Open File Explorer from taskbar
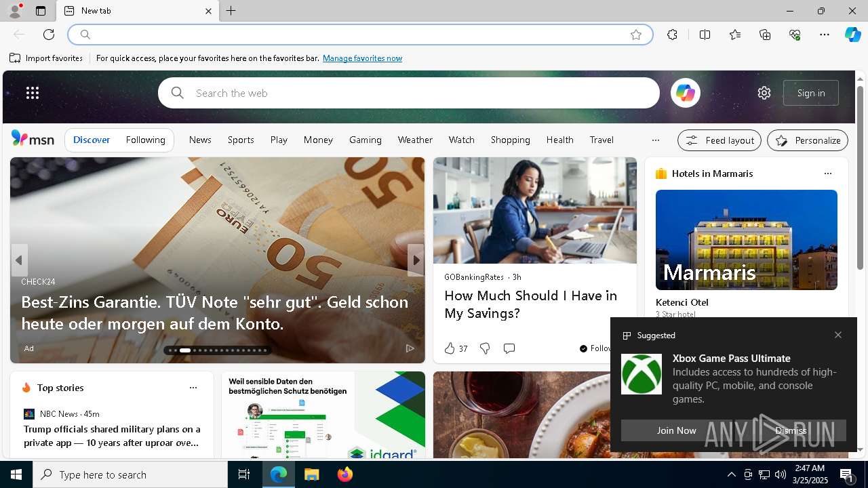 pos(312,474)
